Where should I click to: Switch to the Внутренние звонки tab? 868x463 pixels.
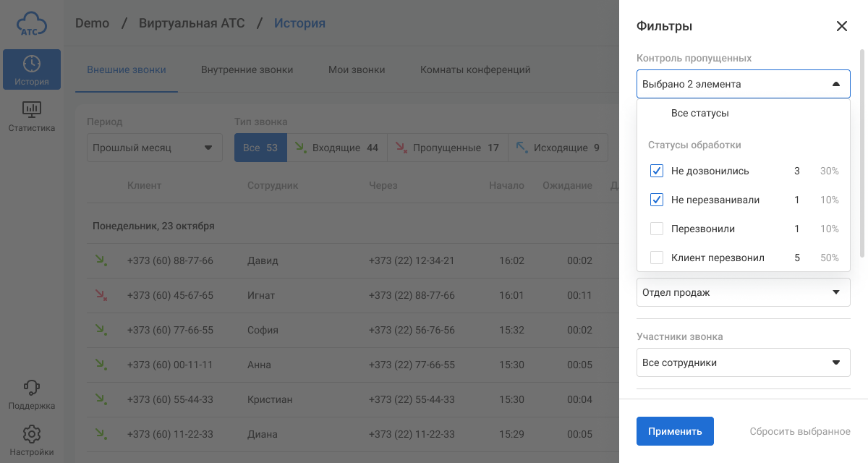click(x=247, y=70)
